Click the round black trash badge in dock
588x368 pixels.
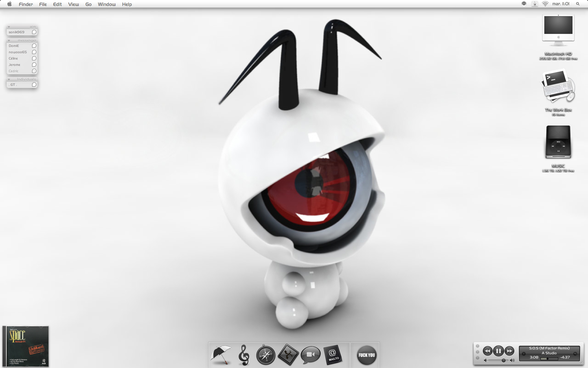coord(366,355)
